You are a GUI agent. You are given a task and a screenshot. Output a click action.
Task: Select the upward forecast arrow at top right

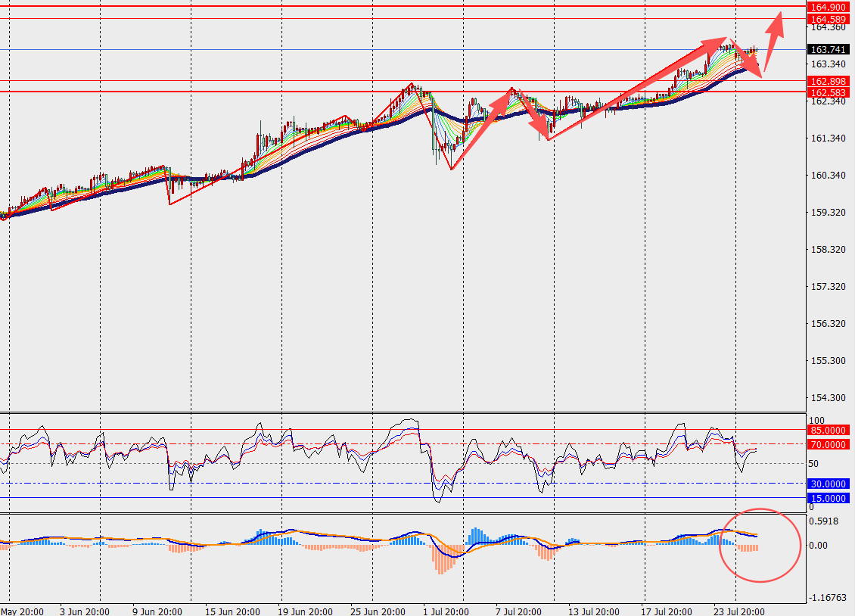pos(774,42)
